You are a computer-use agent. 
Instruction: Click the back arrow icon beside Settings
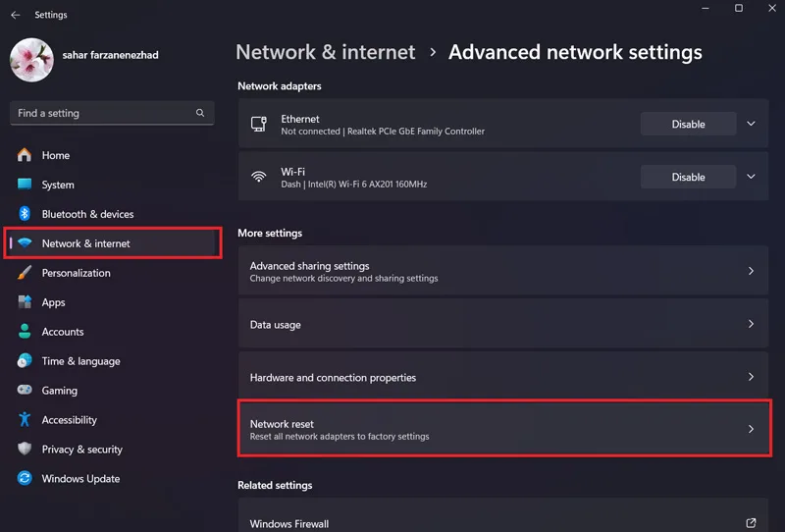tap(16, 15)
